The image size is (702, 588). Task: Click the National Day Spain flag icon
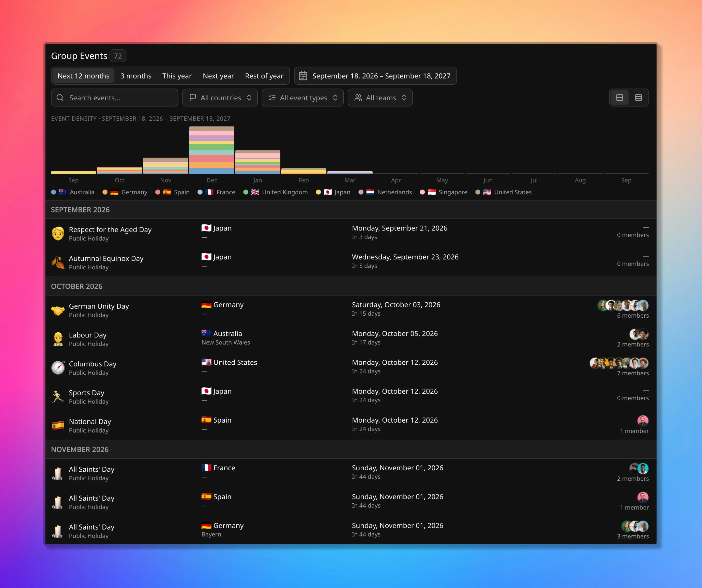tap(58, 426)
